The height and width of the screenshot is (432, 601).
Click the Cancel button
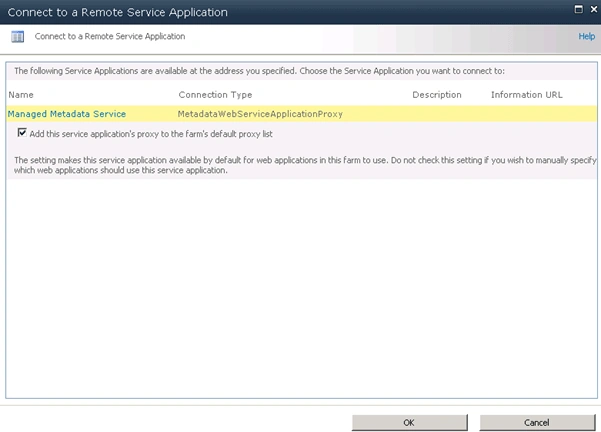click(537, 422)
